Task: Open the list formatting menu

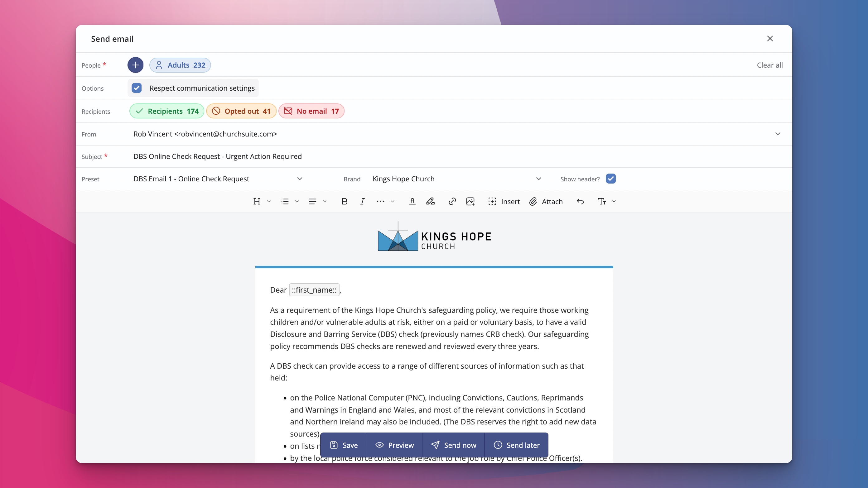Action: (285, 201)
